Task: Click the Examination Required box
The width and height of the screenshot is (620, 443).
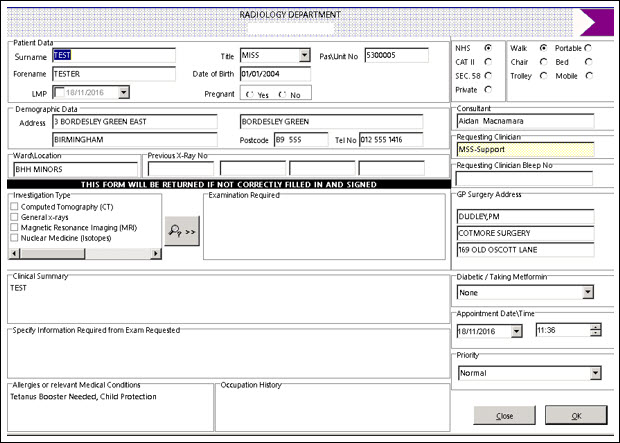Action: (324, 228)
